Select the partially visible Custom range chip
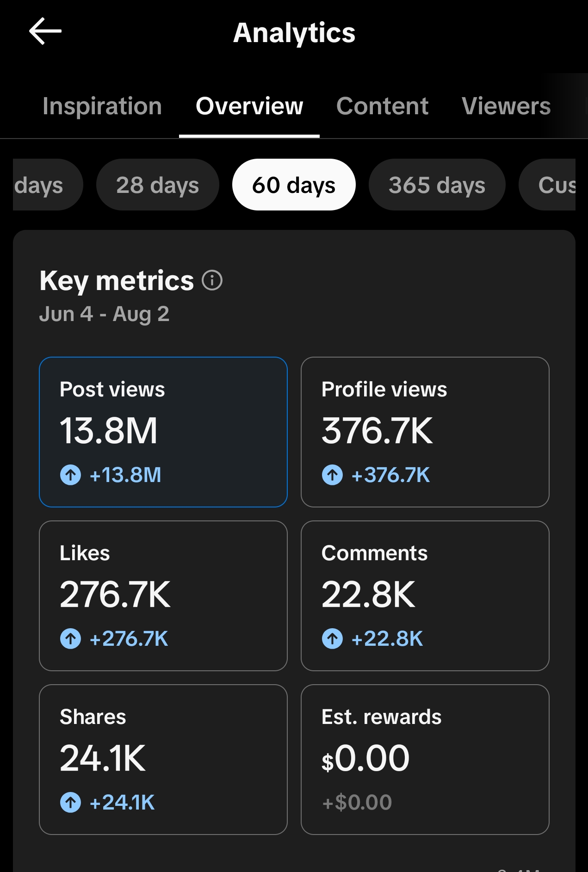This screenshot has height=872, width=588. [548, 185]
